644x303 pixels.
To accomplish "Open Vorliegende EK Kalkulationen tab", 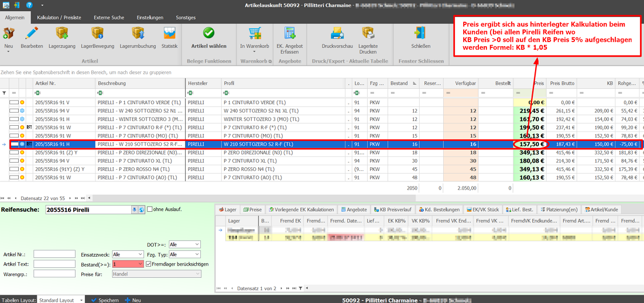I will 301,209.
